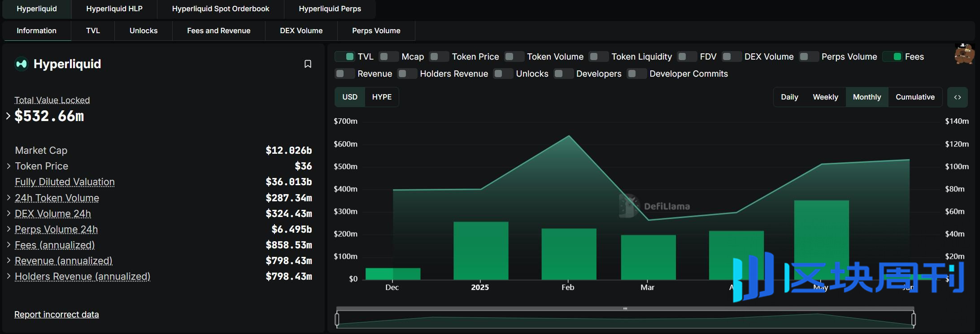Viewport: 980px width, 334px height.
Task: Enable the Token Price series
Action: [439, 57]
